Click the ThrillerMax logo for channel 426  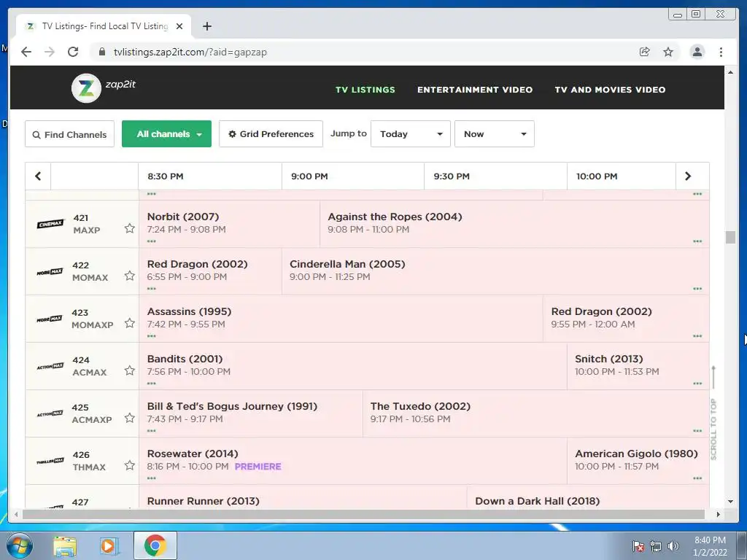pyautogui.click(x=50, y=461)
